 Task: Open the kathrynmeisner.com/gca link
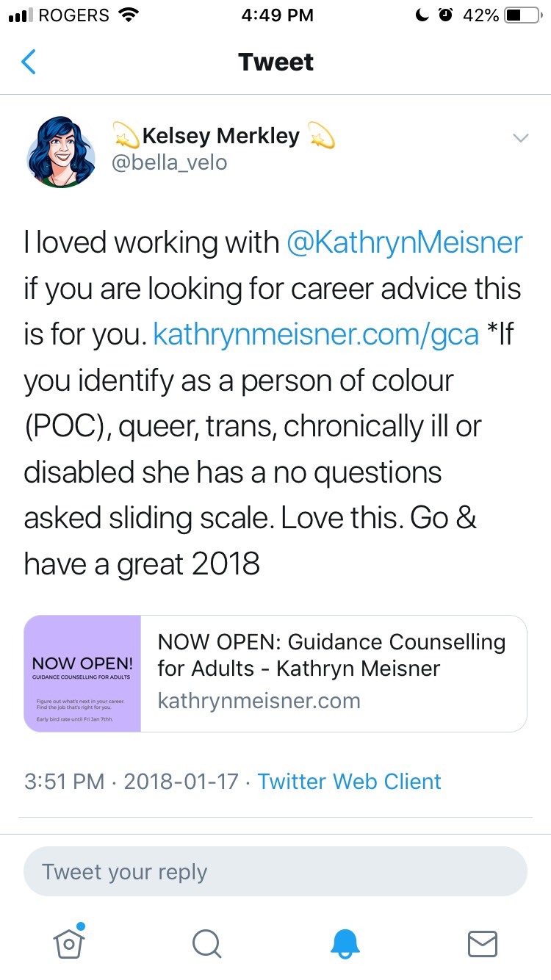tap(315, 334)
